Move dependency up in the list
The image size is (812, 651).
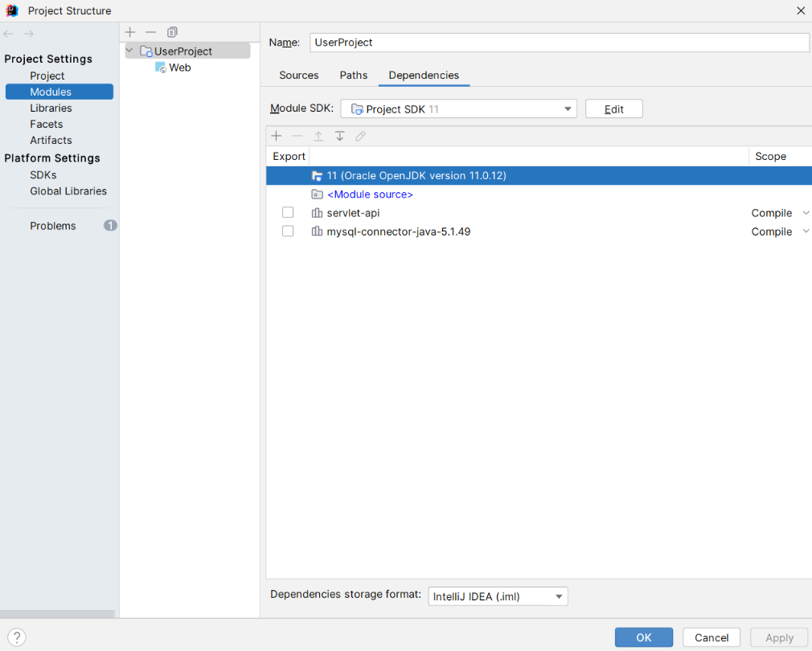tap(318, 136)
